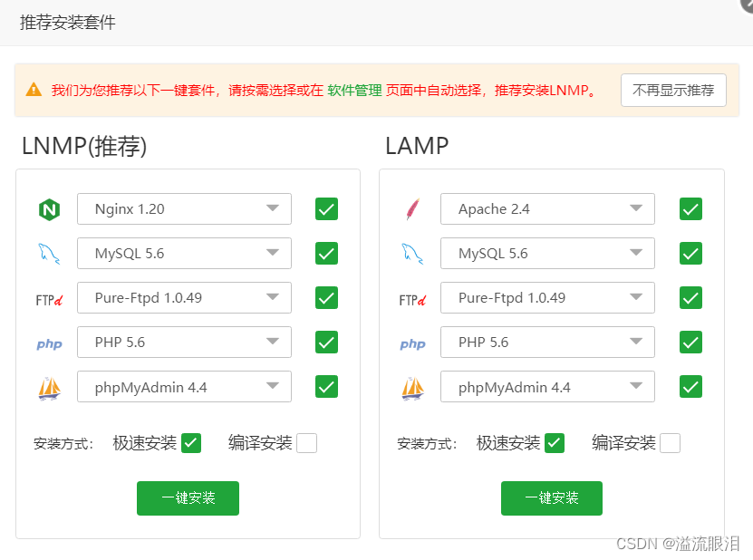The image size is (753, 560).
Task: Open LAMP PHP 5.6 version dropdown
Action: (547, 342)
